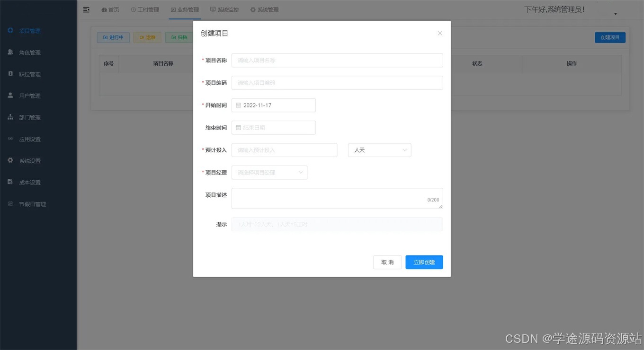
Task: Click the calendar icon in 开始时间 field
Action: click(x=238, y=105)
